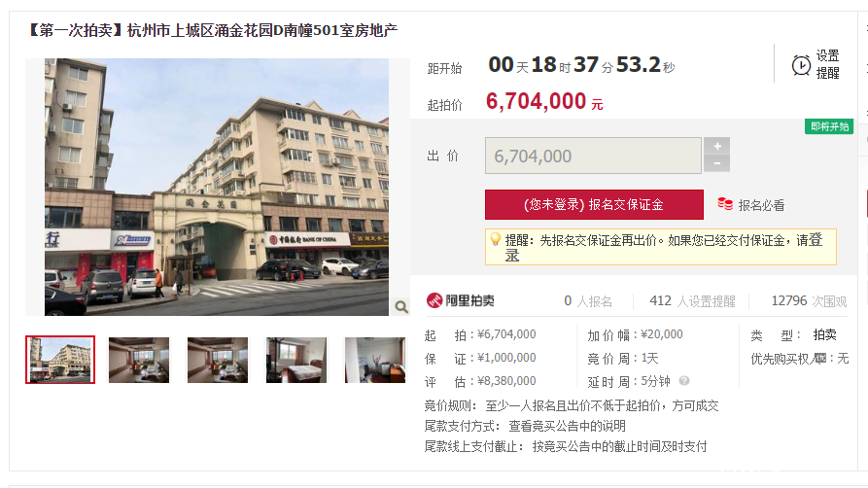Select the first building exterior thumbnail
868x488 pixels.
click(60, 360)
